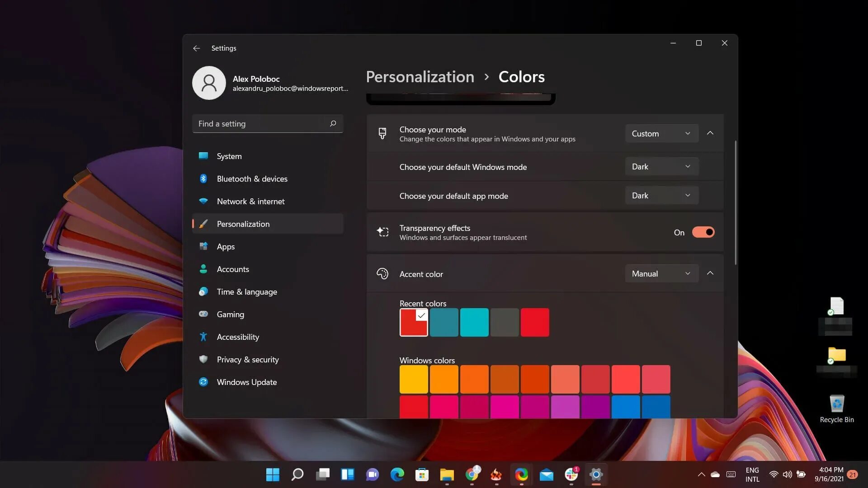Pick the yellow Windows accent color
868x488 pixels.
point(413,379)
